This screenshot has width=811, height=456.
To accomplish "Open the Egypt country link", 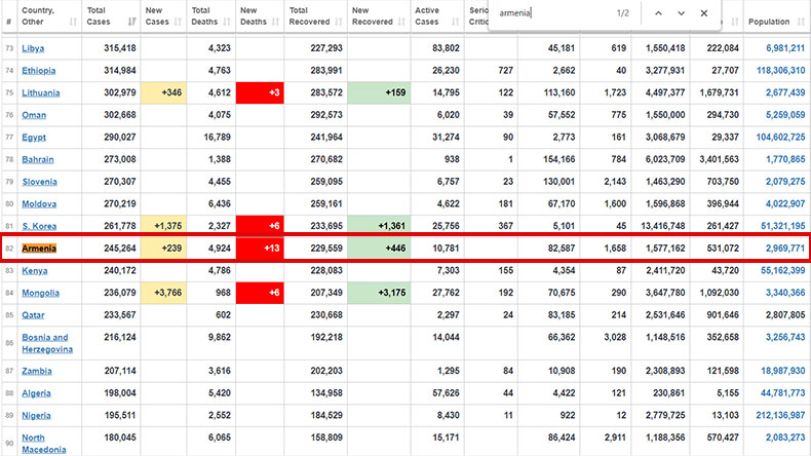I will point(34,137).
